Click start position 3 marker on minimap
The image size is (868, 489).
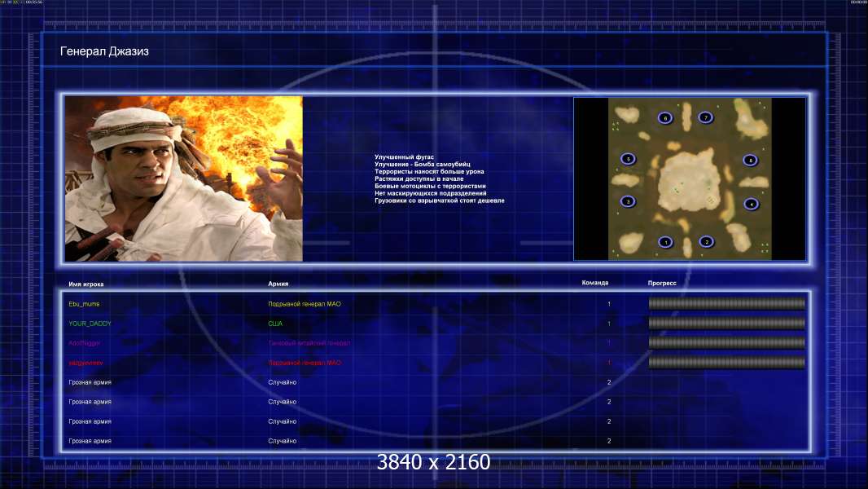tap(628, 201)
